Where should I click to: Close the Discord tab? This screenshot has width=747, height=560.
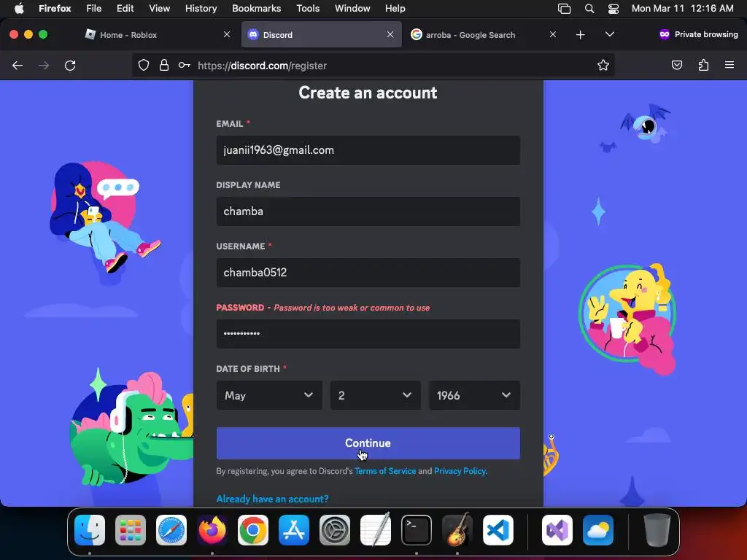(x=390, y=34)
